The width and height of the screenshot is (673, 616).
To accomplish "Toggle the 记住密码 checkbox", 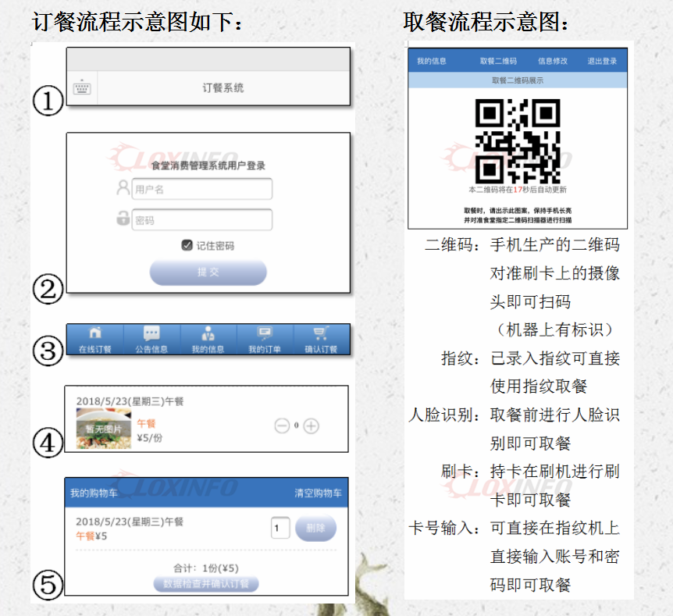I will pyautogui.click(x=187, y=245).
